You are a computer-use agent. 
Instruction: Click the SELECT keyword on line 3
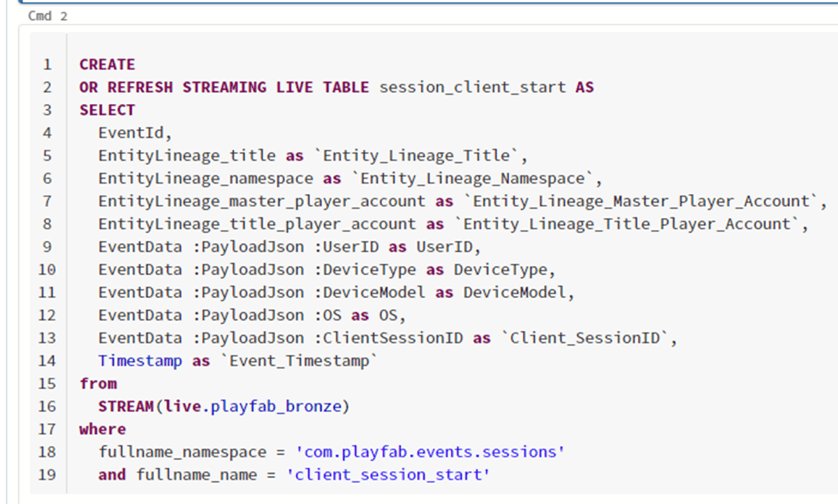(x=107, y=110)
